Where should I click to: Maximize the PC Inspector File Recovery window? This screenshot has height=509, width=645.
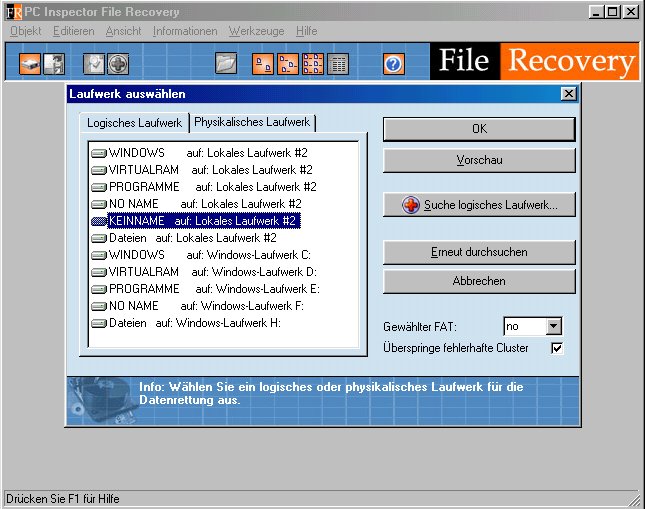(613, 12)
